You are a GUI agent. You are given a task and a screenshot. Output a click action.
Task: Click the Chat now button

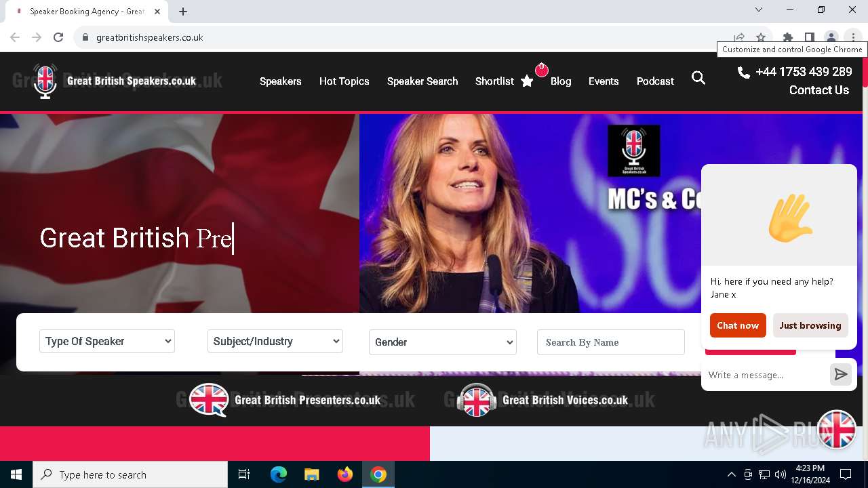tap(738, 325)
